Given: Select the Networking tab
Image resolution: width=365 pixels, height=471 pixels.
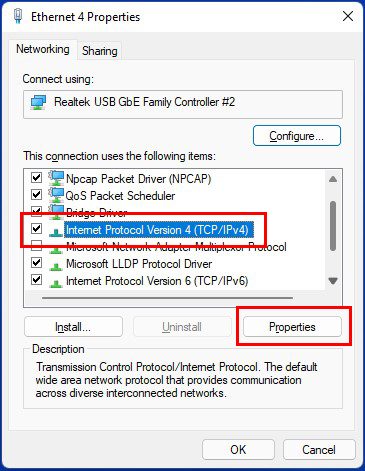Looking at the screenshot, I should tap(43, 49).
